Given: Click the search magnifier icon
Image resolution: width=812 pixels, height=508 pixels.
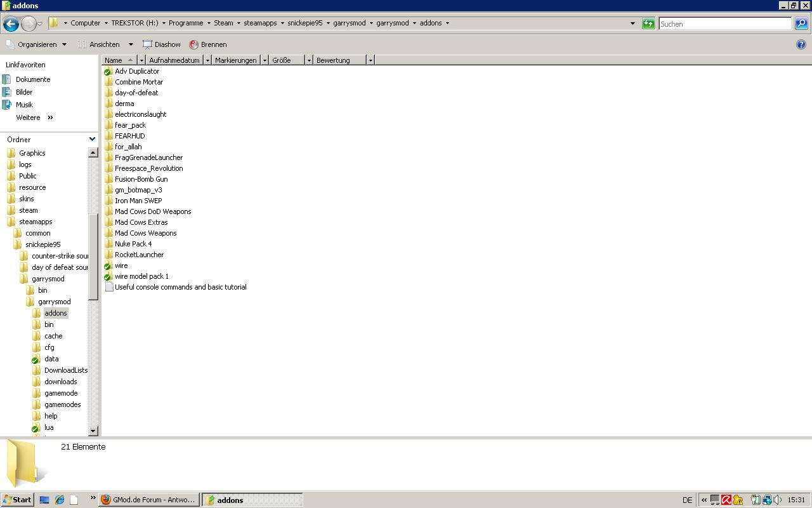Looking at the screenshot, I should pos(801,23).
